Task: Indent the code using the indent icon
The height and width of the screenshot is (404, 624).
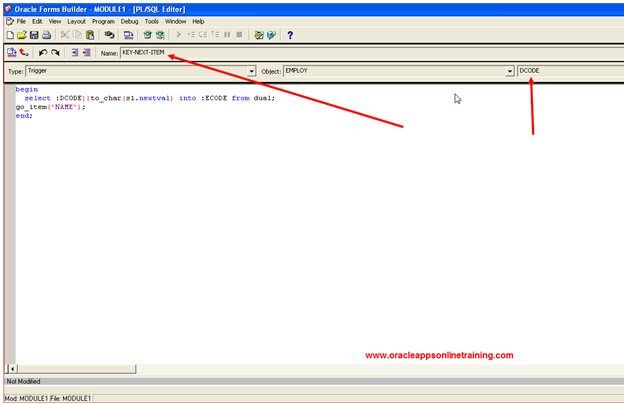Action: pos(74,52)
